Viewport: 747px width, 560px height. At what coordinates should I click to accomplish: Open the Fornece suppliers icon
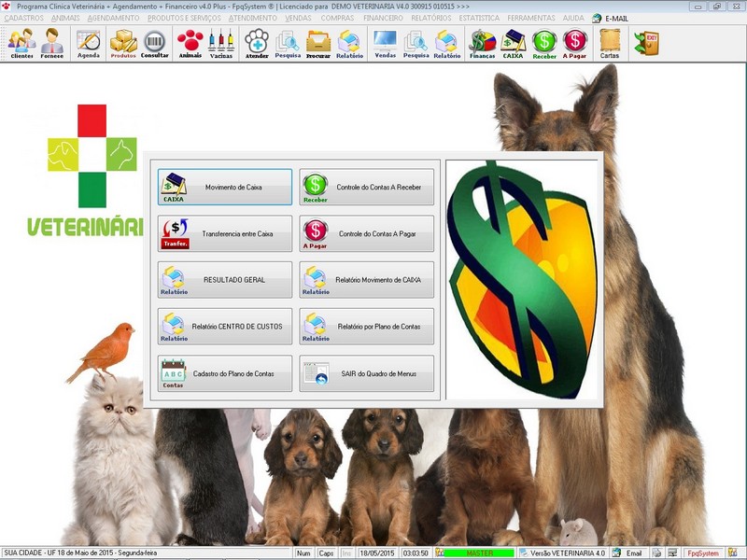click(52, 43)
